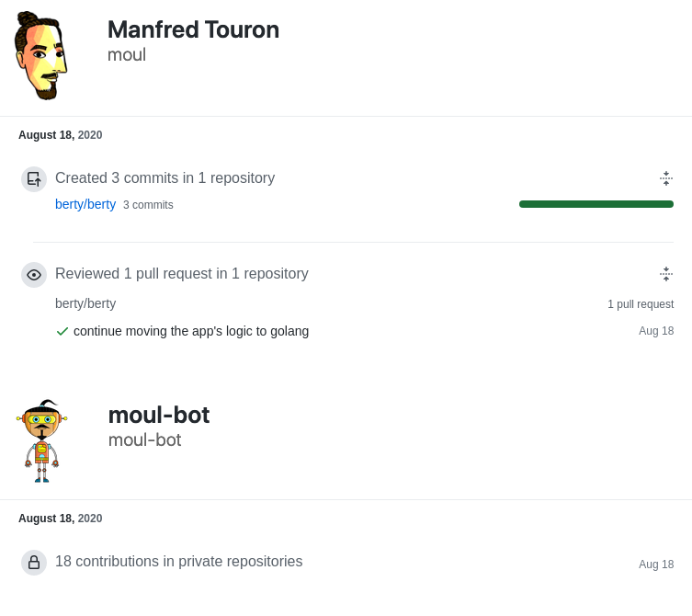Screen dimensions: 692x616
Task: Open Manfred Touron's avatar image
Action: coord(41,55)
